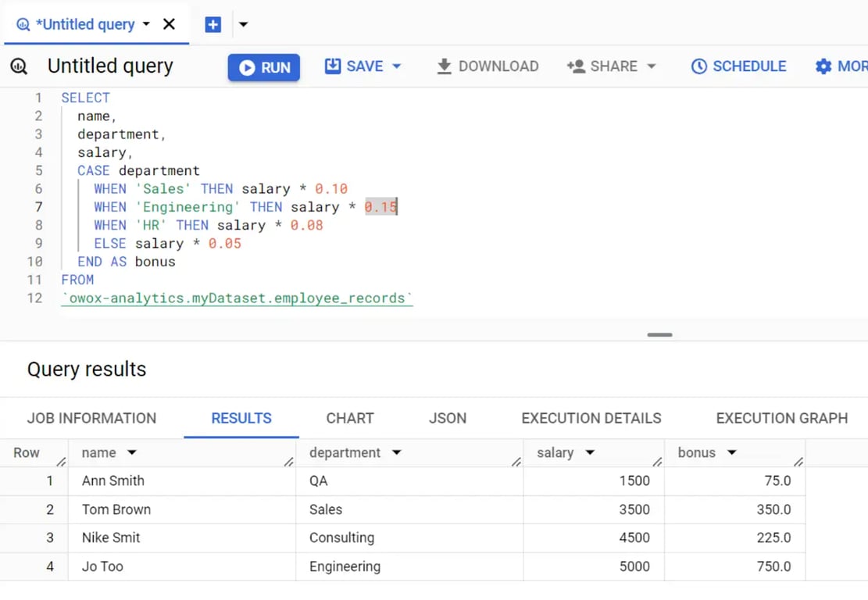View the JSON tab
Screen dimensions: 868x600
click(x=448, y=419)
